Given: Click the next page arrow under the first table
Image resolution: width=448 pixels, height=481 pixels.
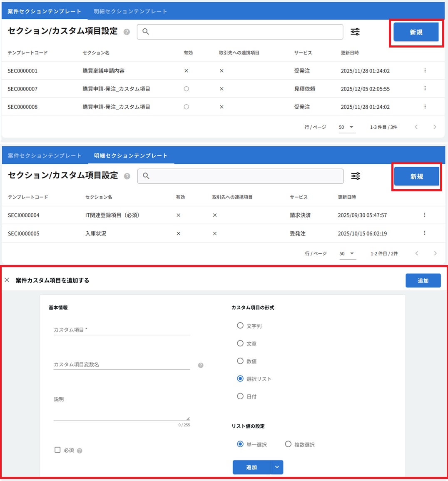Looking at the screenshot, I should pos(435,127).
